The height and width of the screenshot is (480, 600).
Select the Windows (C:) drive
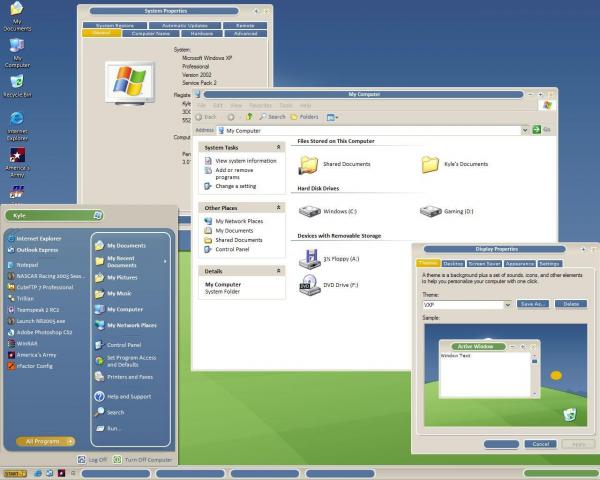(328, 211)
